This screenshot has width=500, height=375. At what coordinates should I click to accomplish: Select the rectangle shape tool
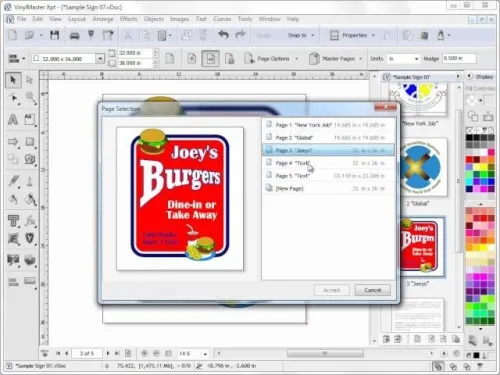(x=30, y=142)
